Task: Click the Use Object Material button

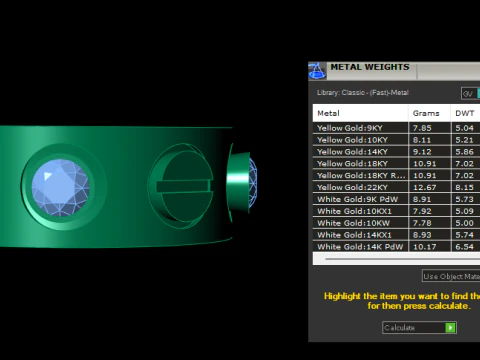Action: click(x=451, y=276)
